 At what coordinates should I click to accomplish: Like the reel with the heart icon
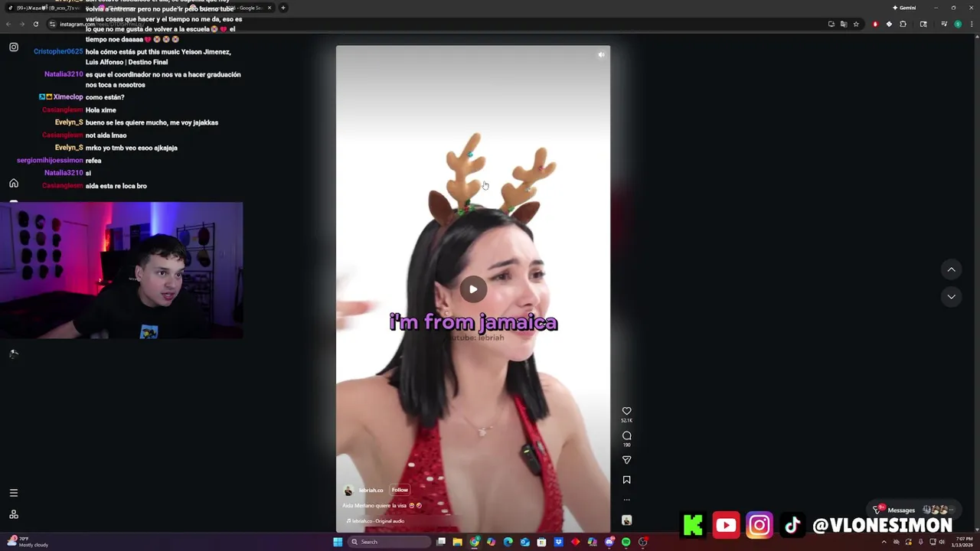[x=626, y=411]
